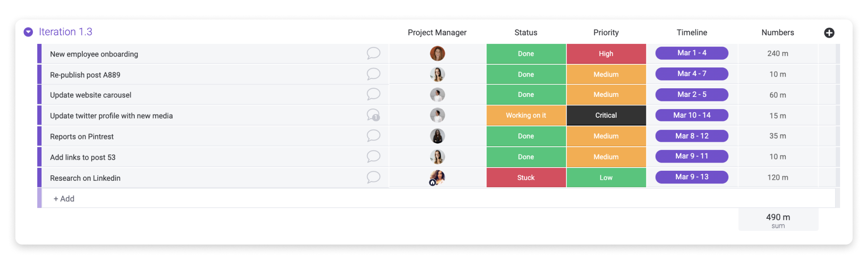Screen dimensions: 868x264
Task: Click the High priority red cell
Action: coord(606,53)
